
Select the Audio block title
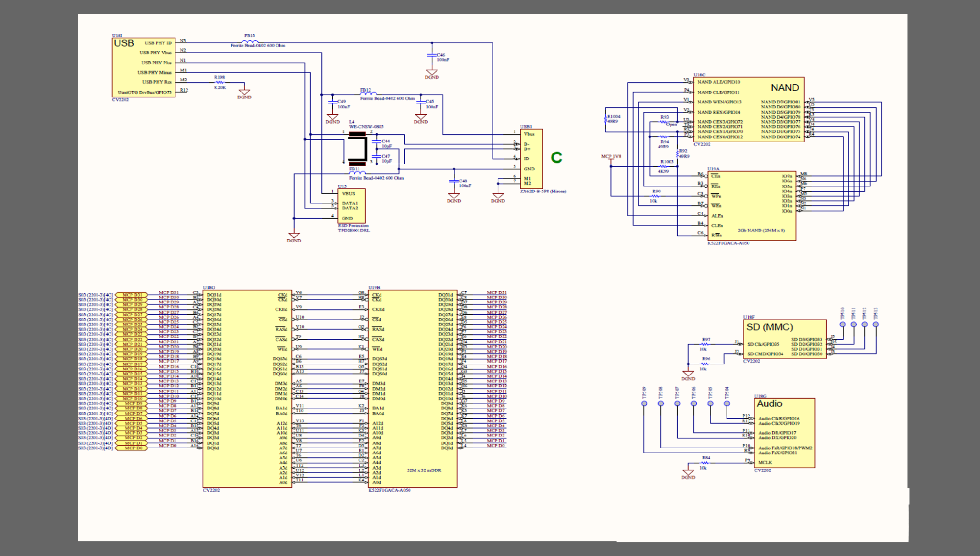(769, 404)
